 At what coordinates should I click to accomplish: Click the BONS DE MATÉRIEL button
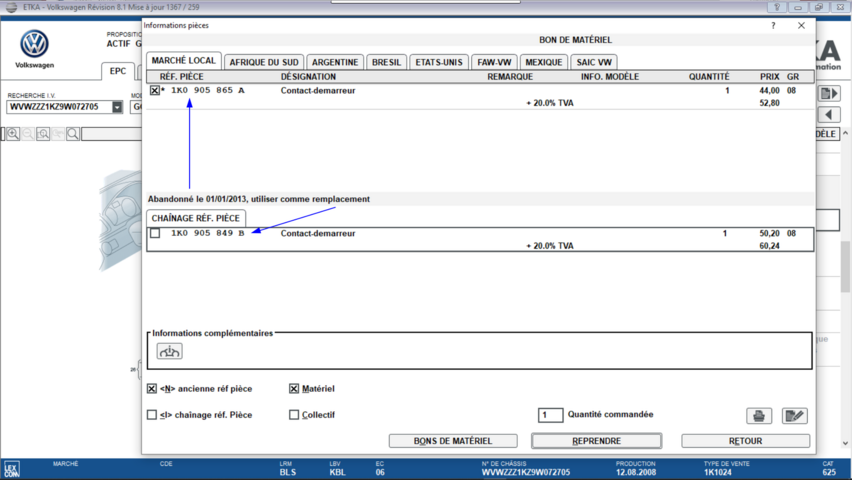453,441
